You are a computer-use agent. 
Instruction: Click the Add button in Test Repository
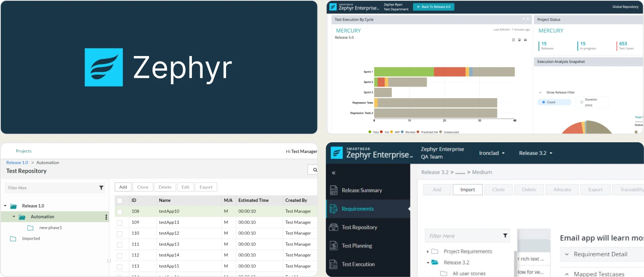coord(123,187)
